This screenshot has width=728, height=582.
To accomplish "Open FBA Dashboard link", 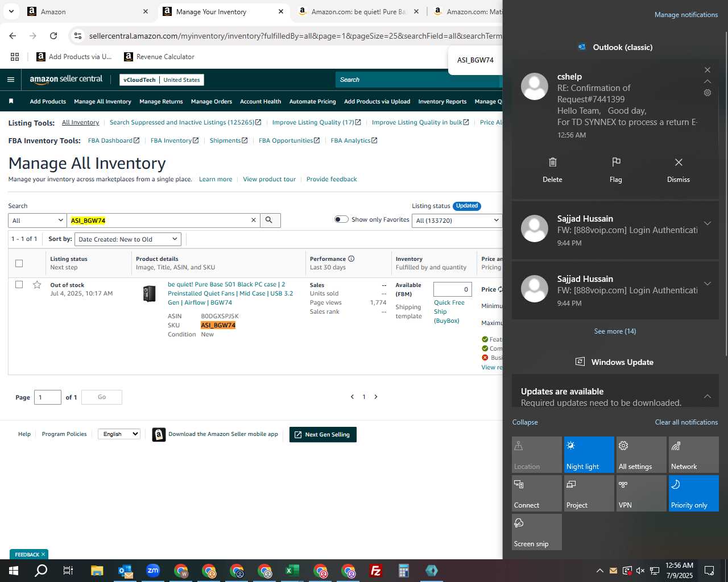I will 114,140.
